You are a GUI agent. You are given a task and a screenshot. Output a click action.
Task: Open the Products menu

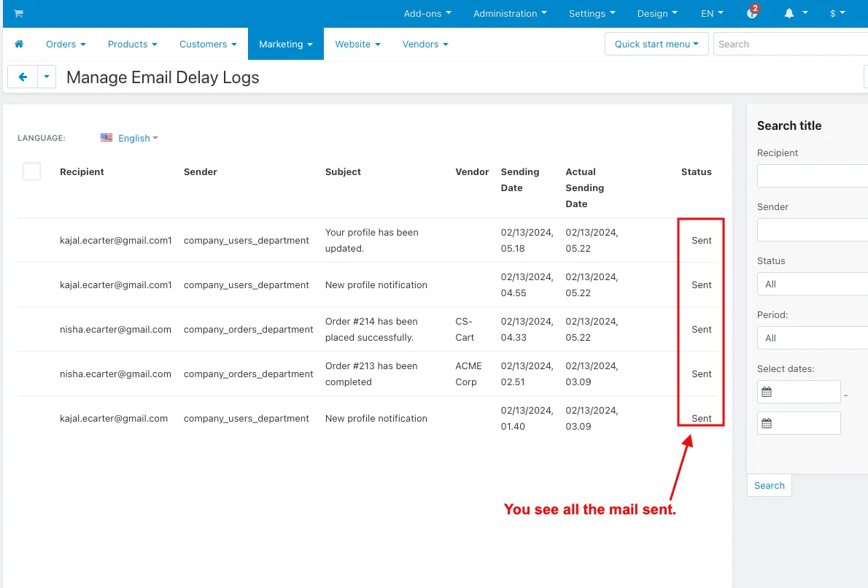tap(132, 44)
